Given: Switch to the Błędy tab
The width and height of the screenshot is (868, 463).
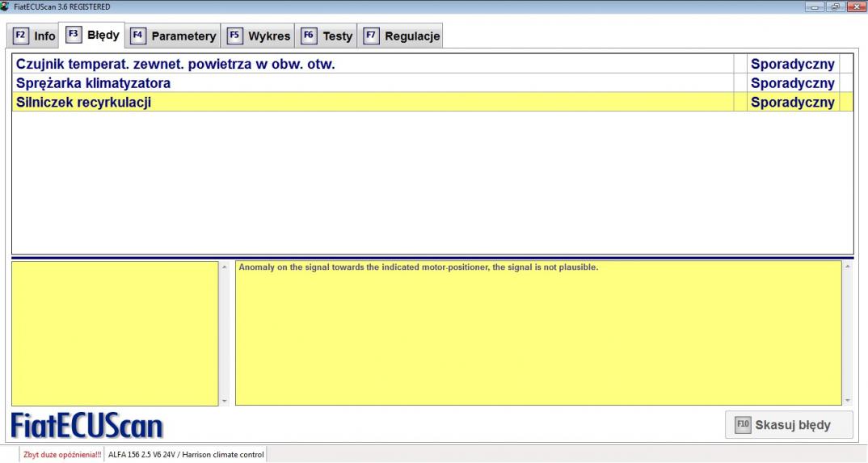Looking at the screenshot, I should pyautogui.click(x=92, y=36).
